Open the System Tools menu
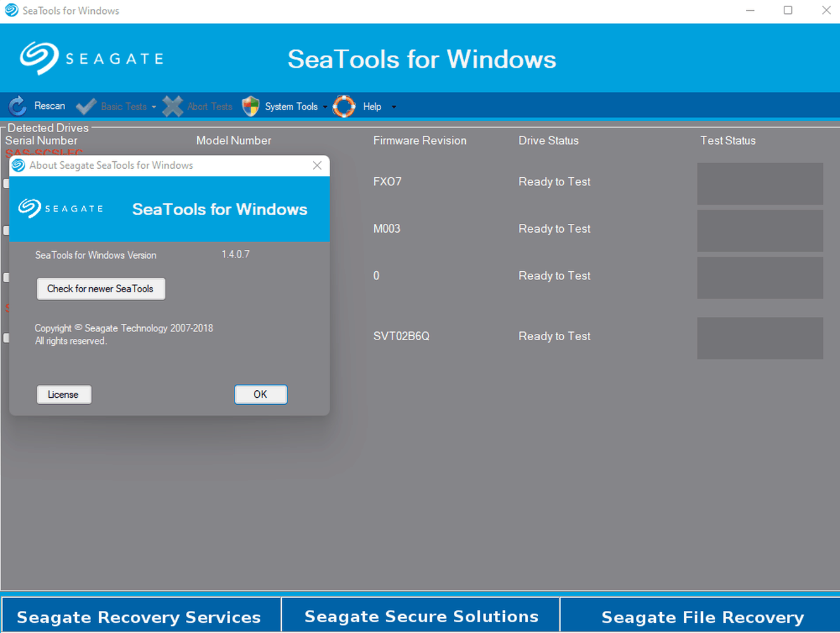840x633 pixels. pos(291,106)
